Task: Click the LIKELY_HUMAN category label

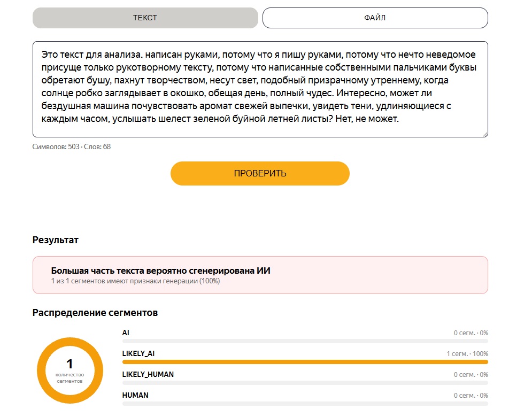Action: (148, 375)
